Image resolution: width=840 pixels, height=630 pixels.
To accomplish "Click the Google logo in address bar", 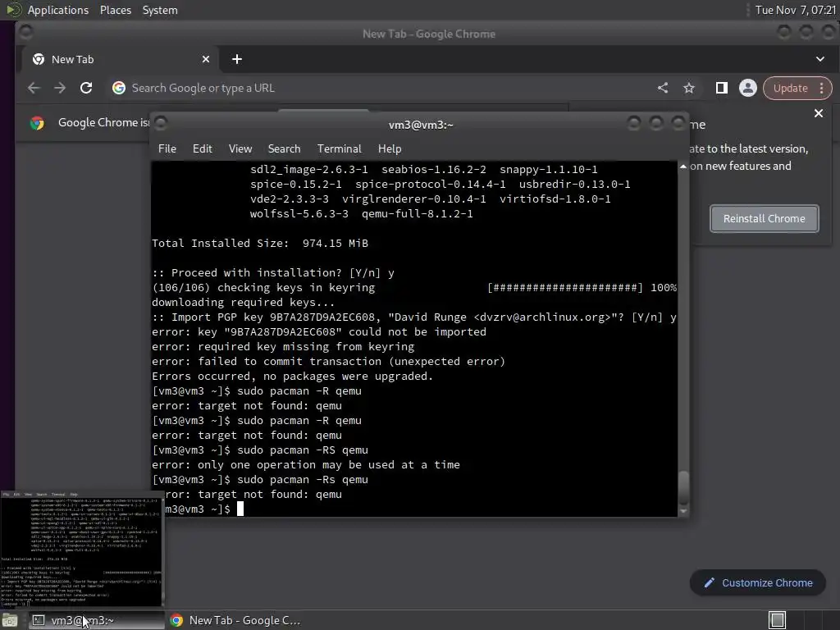I will 118,88.
